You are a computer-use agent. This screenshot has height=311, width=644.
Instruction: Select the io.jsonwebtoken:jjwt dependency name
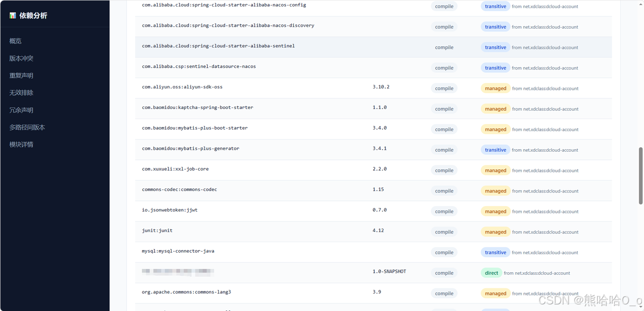click(170, 210)
